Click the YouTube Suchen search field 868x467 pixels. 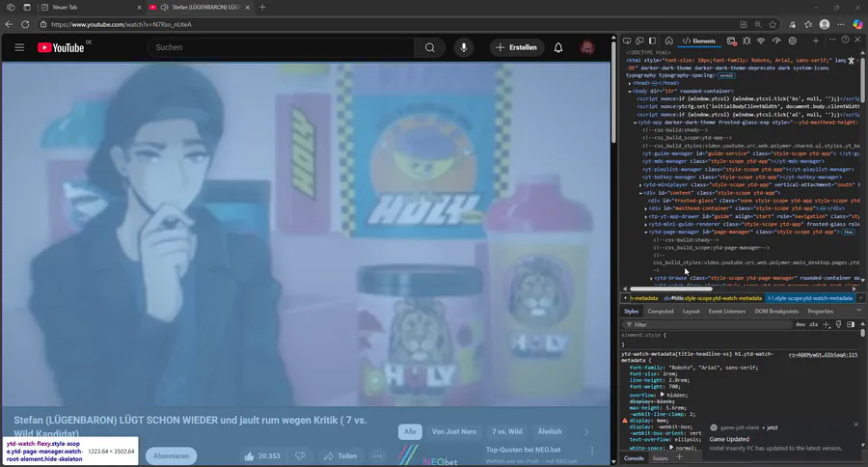pyautogui.click(x=282, y=47)
